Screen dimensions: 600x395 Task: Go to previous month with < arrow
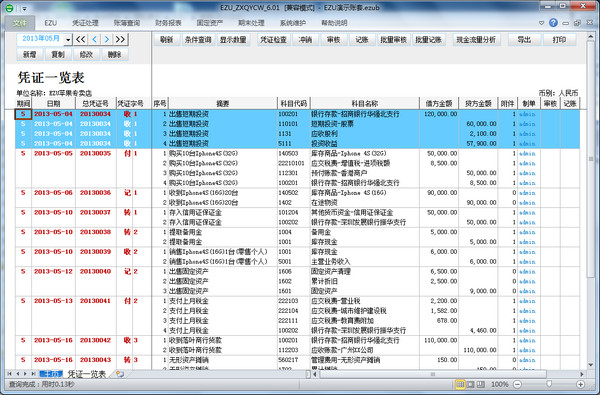coord(95,39)
